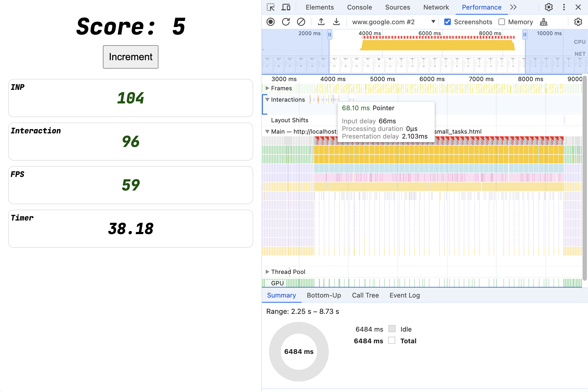Select the Call Tree tab
Viewport: 588px width, 392px height.
[x=365, y=295]
